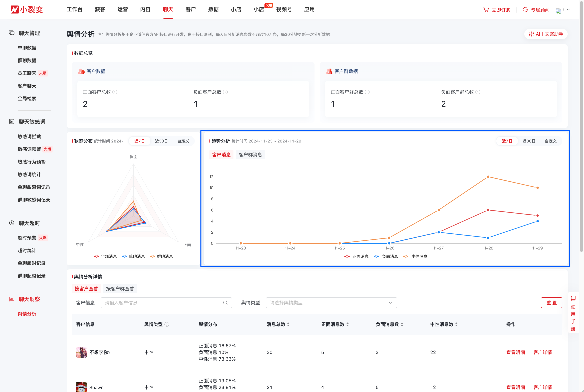Click 专属顾问 link
584x392 pixels.
(x=540, y=10)
